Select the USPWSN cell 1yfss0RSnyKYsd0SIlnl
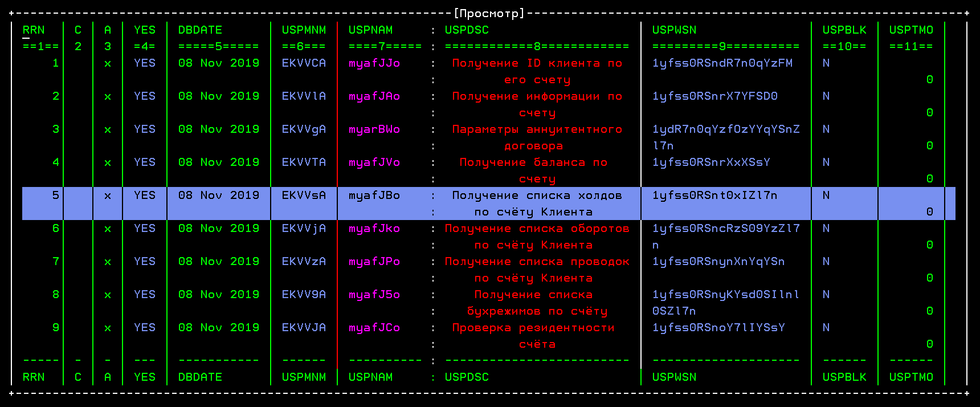Viewport: 980px width, 407px height. pyautogui.click(x=726, y=295)
